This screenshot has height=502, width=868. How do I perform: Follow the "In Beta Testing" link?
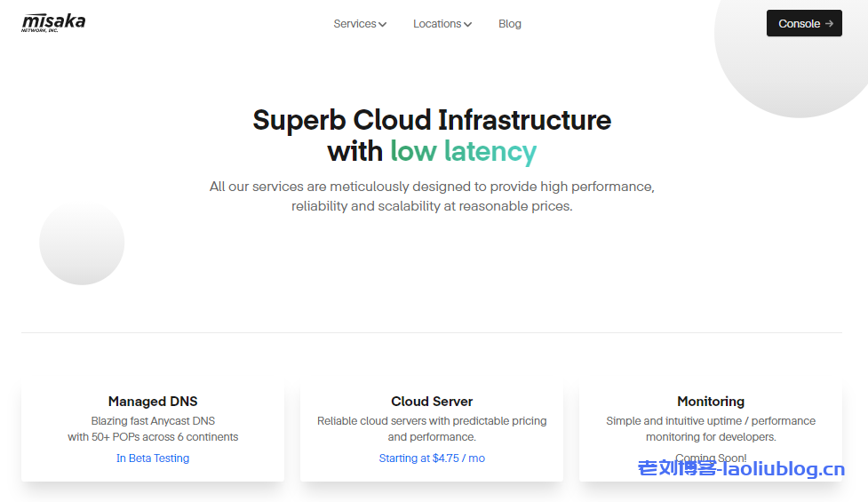153,458
